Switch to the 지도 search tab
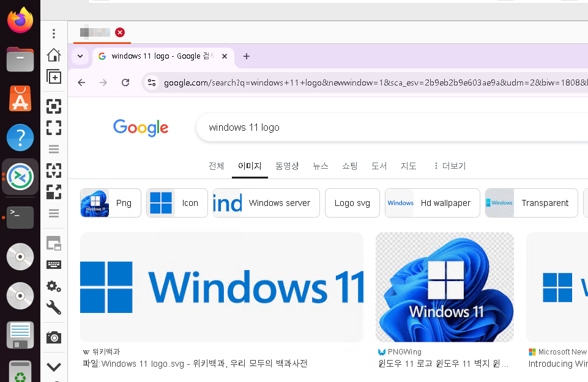Screen dimensions: 588x382 [x=408, y=166]
